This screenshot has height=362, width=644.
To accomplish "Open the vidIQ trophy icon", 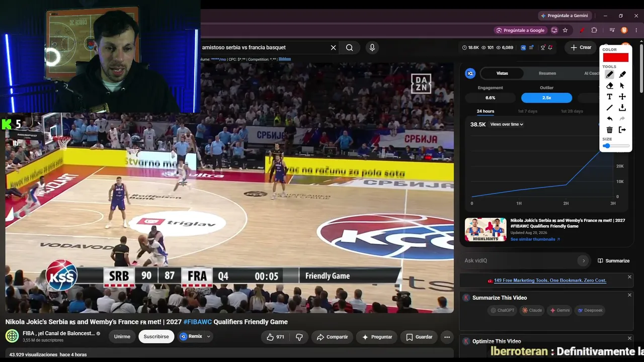I will (543, 48).
